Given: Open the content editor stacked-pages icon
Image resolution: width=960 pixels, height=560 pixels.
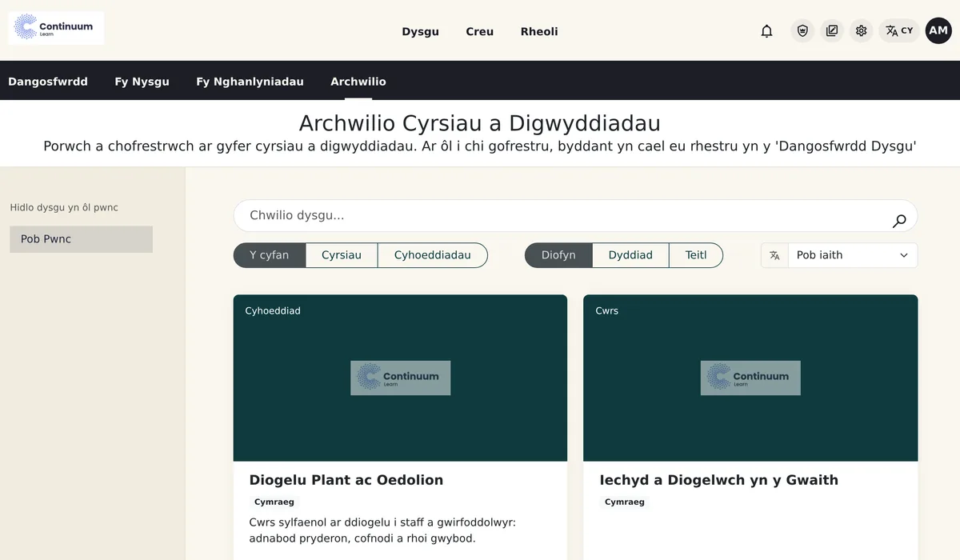Looking at the screenshot, I should 832,31.
